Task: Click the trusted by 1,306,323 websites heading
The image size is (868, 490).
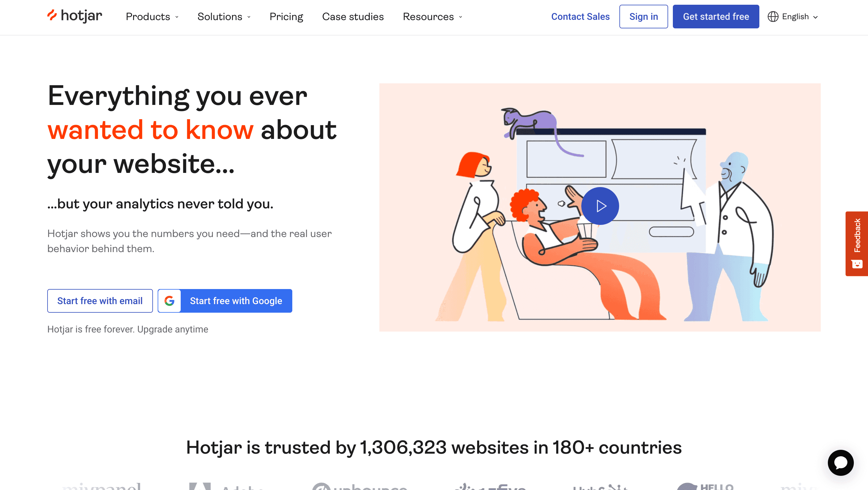Action: tap(434, 447)
